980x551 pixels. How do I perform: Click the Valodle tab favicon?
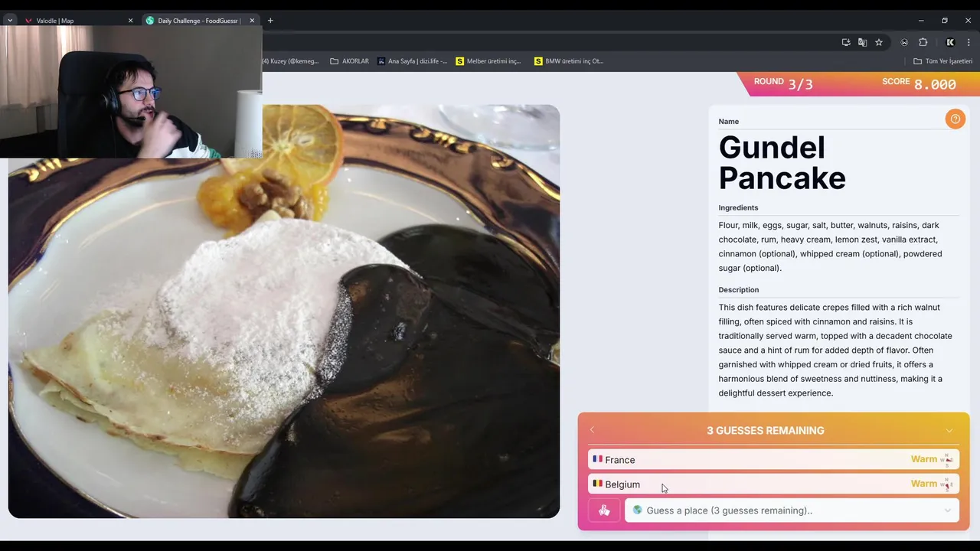coord(29,21)
